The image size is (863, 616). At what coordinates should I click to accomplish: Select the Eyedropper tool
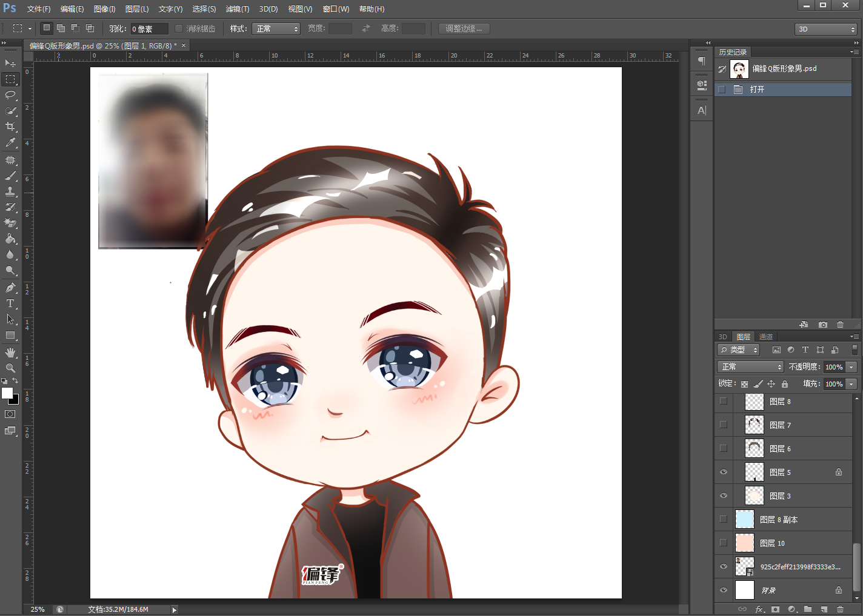pos(10,142)
